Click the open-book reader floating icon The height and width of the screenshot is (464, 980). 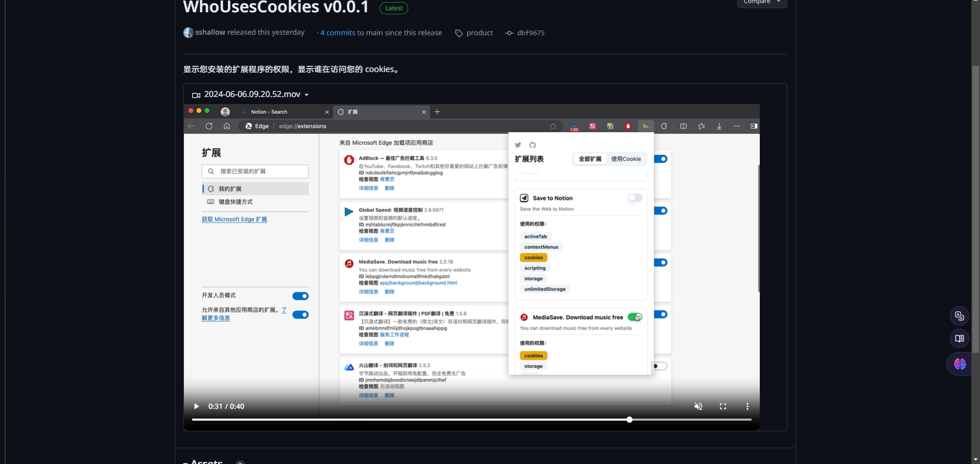(959, 339)
